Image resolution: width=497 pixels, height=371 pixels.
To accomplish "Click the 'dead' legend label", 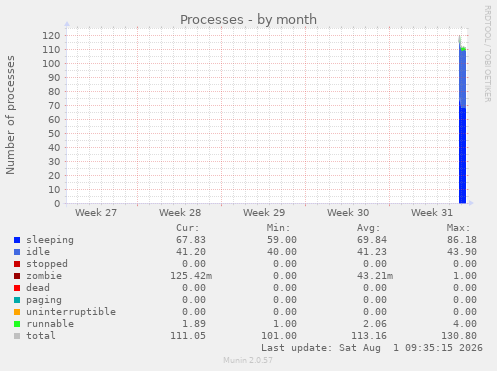I will point(38,288).
